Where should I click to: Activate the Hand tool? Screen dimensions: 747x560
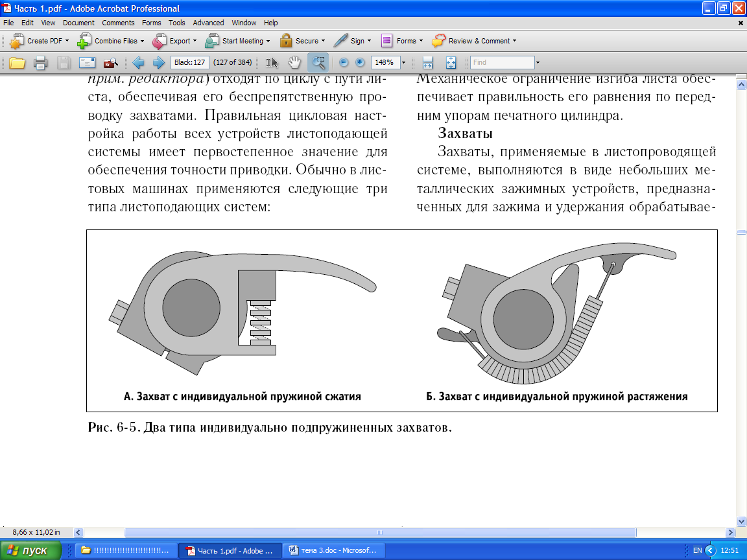[x=294, y=62]
